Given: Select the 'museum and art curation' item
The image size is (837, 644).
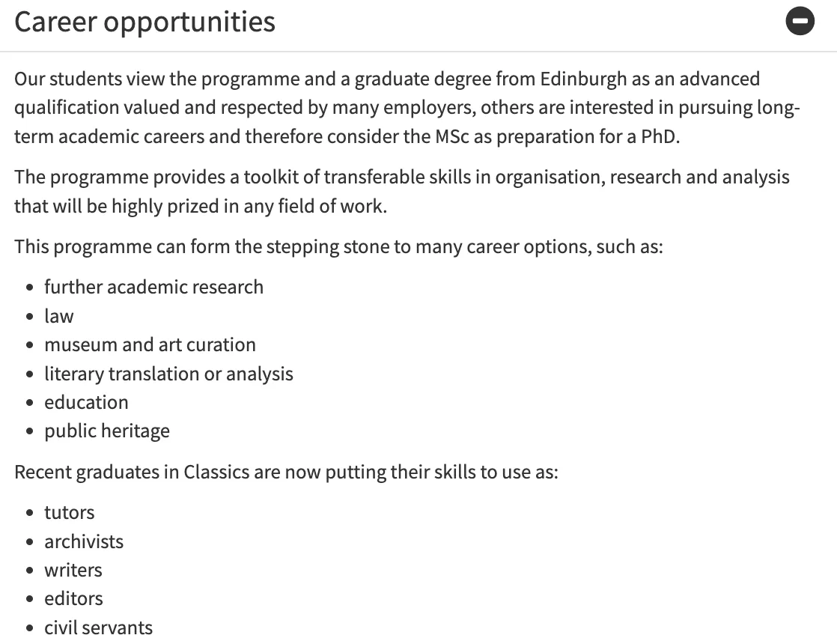Looking at the screenshot, I should coord(150,344).
